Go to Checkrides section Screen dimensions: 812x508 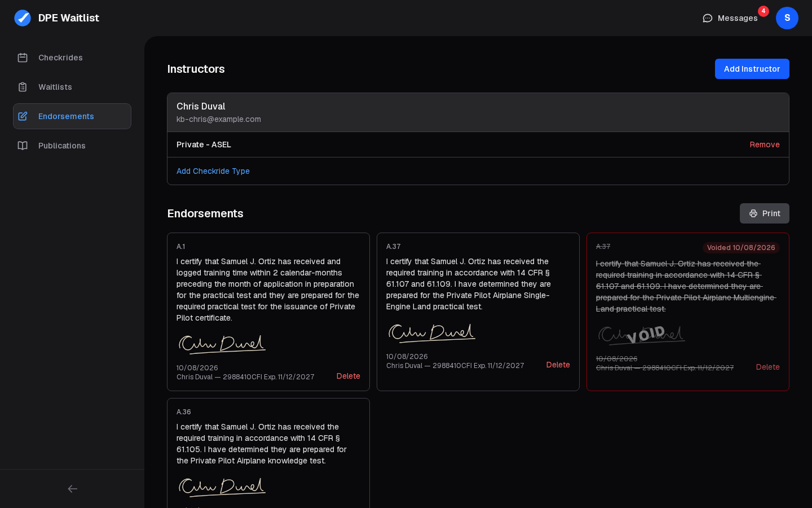[72, 58]
